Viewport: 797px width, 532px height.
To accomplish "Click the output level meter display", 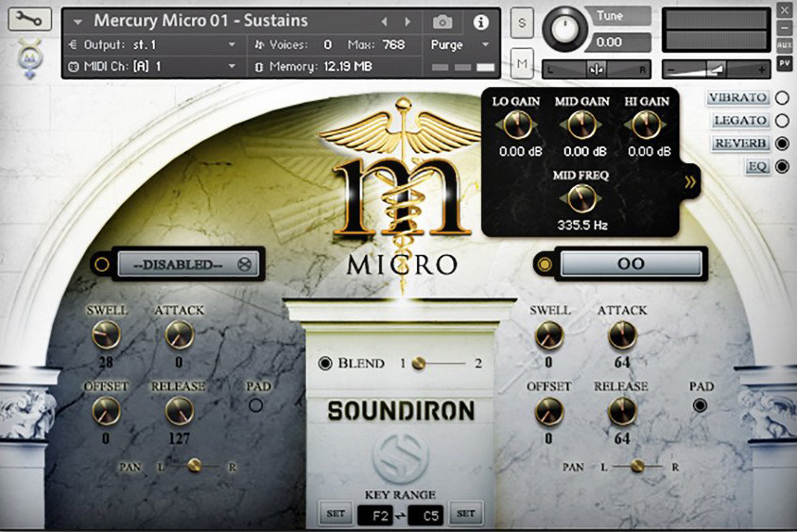I will pyautogui.click(x=716, y=30).
